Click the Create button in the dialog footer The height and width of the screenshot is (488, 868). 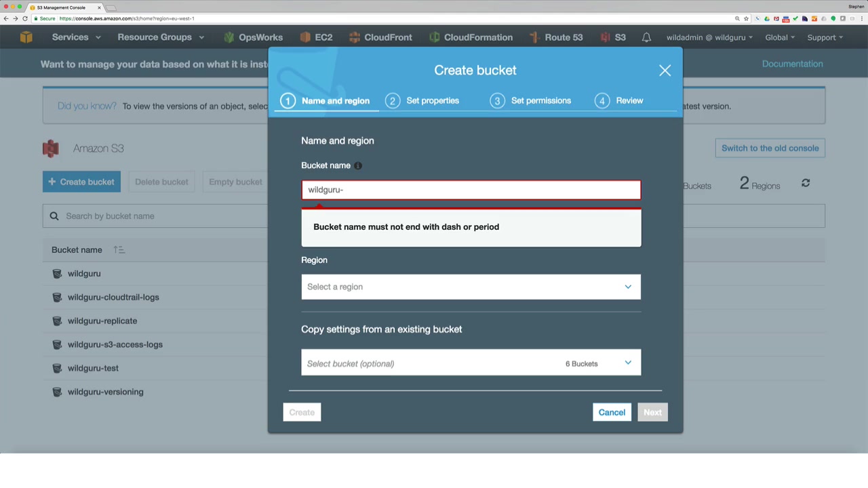tap(302, 412)
